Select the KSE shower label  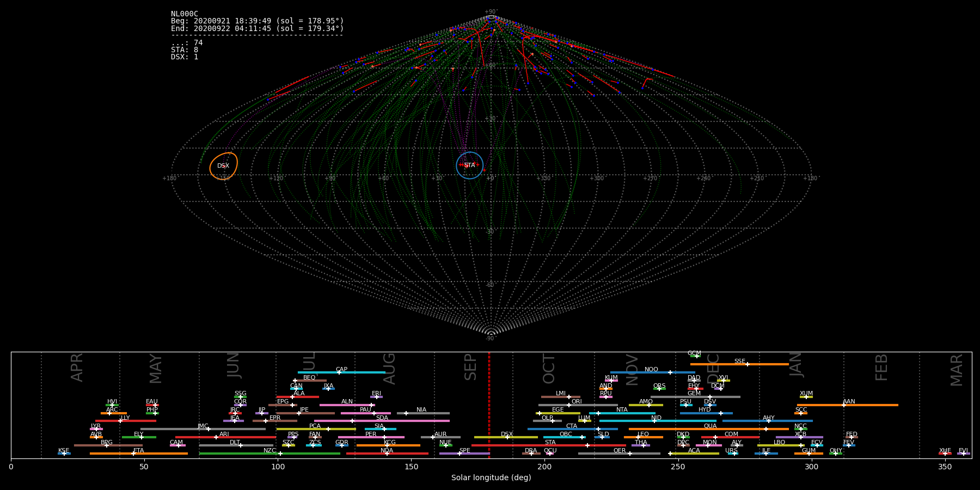64,451
